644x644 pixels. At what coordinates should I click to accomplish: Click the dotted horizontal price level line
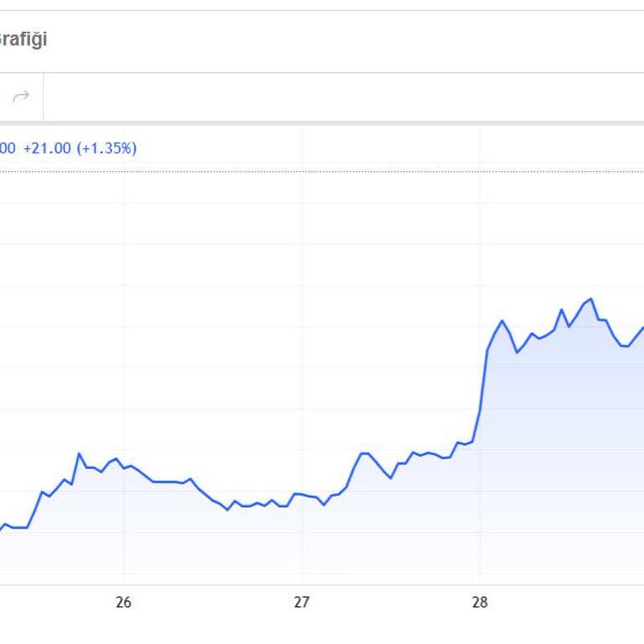pos(335,171)
